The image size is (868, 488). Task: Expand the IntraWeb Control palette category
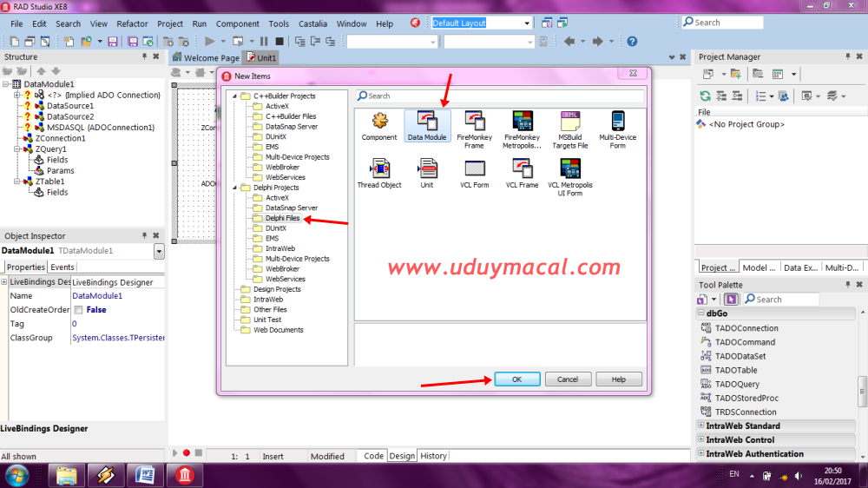(x=700, y=439)
